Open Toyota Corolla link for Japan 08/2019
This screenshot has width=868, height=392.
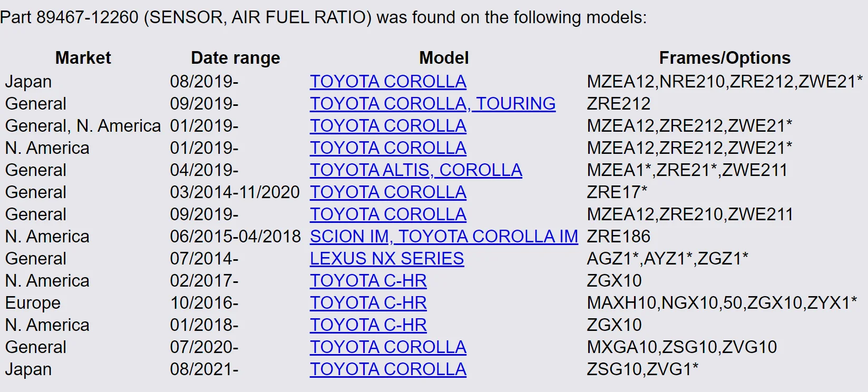pyautogui.click(x=388, y=82)
